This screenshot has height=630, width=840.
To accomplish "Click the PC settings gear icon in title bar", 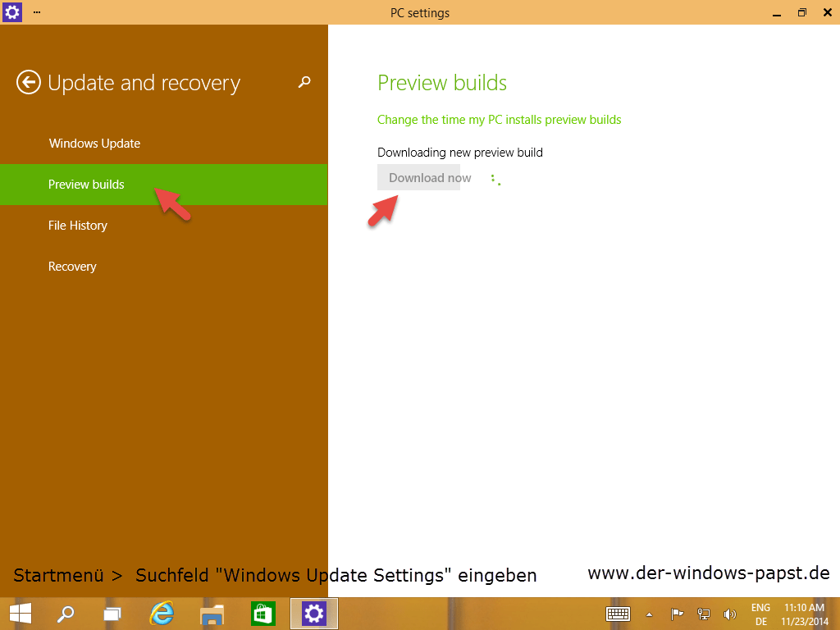I will pos(13,12).
